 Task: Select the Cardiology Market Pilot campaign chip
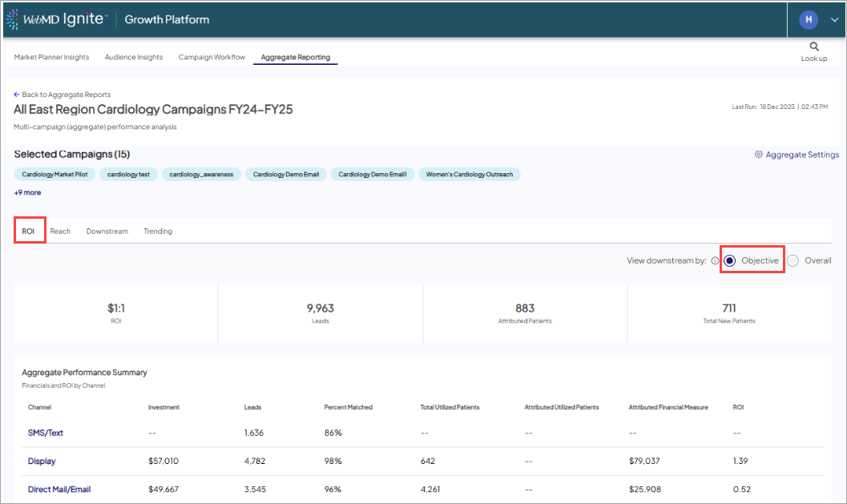click(x=54, y=174)
